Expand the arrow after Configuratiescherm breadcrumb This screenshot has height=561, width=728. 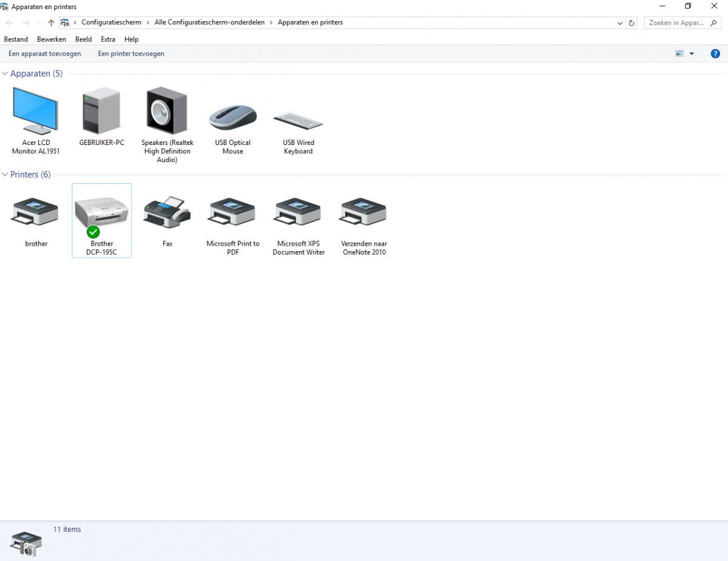pos(148,22)
